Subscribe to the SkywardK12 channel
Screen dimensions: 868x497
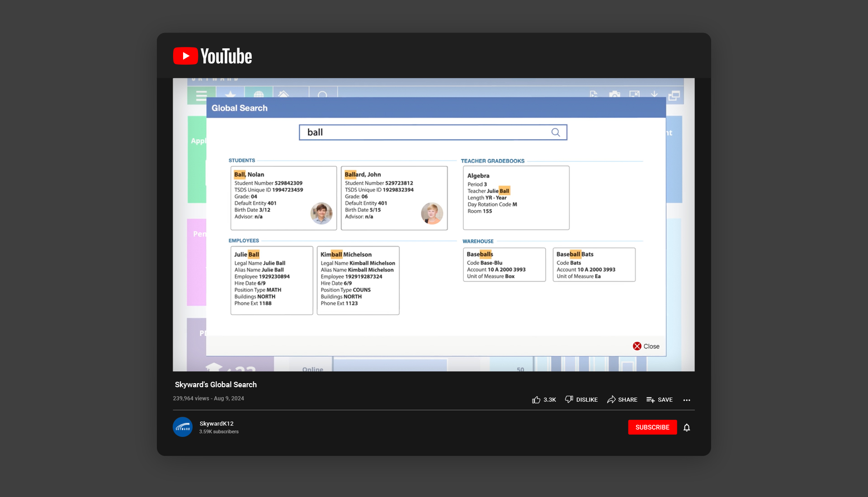(x=652, y=427)
